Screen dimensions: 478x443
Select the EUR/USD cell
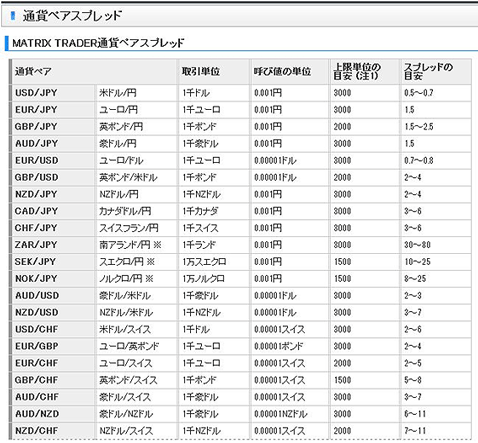[x=53, y=160]
